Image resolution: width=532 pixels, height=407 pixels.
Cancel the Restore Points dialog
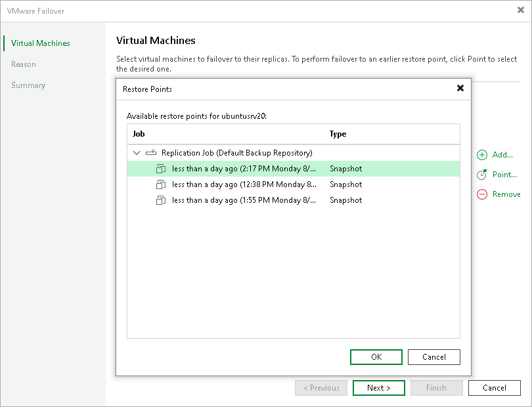433,356
